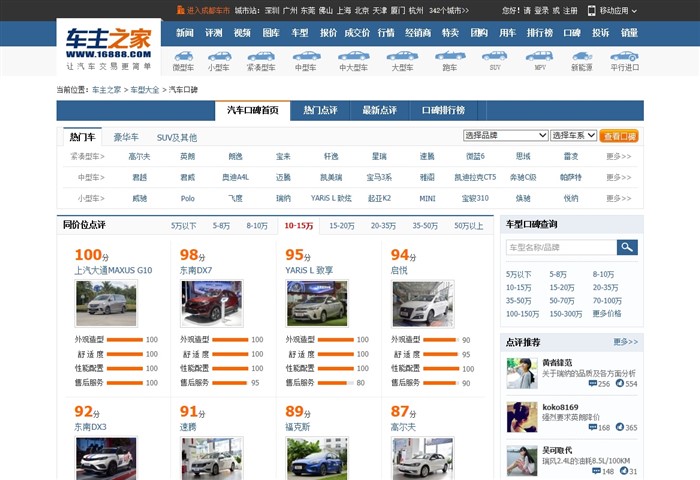Click the 登录 link
This screenshot has height=480, width=700.
(x=542, y=10)
